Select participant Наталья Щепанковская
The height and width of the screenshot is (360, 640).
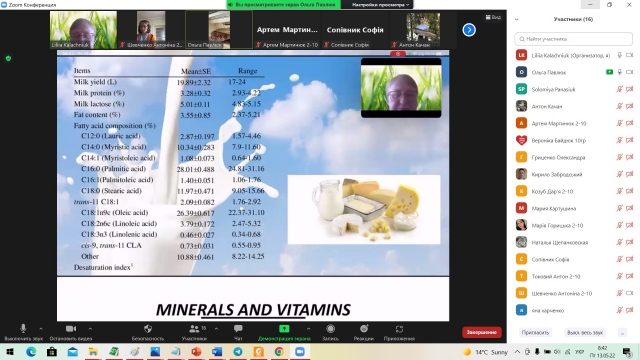pyautogui.click(x=573, y=242)
